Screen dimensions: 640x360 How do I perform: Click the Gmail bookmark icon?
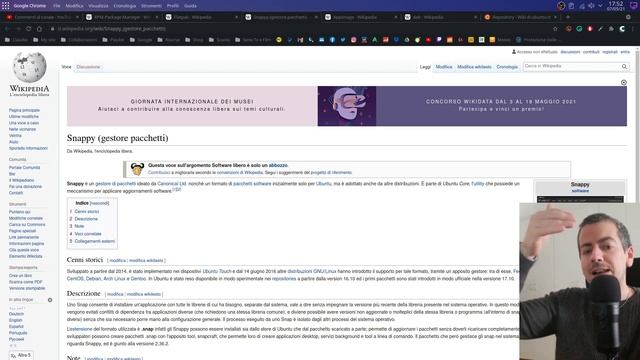tap(300, 40)
